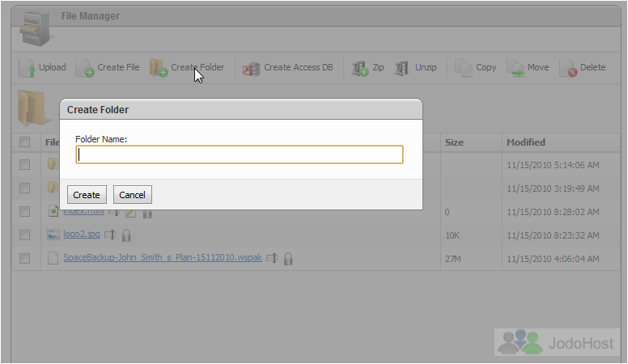Viewport: 628px width, 364px height.
Task: Click the Create Access DB icon
Action: 251,69
